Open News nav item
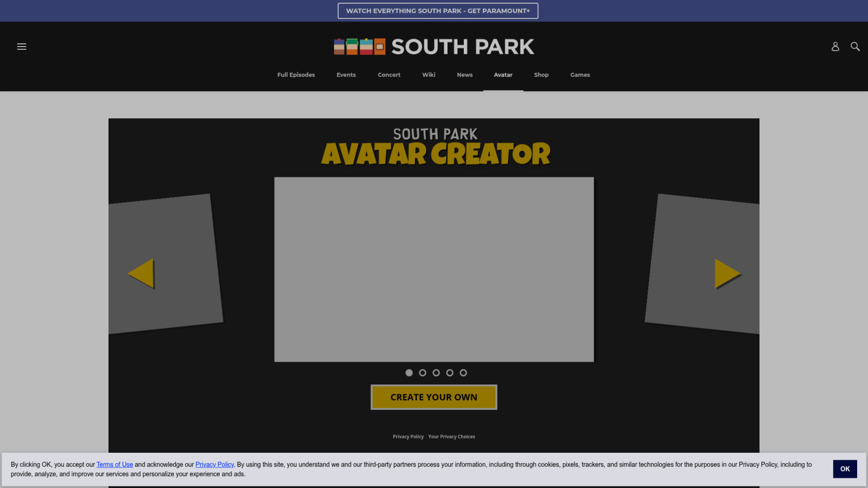 465,75
